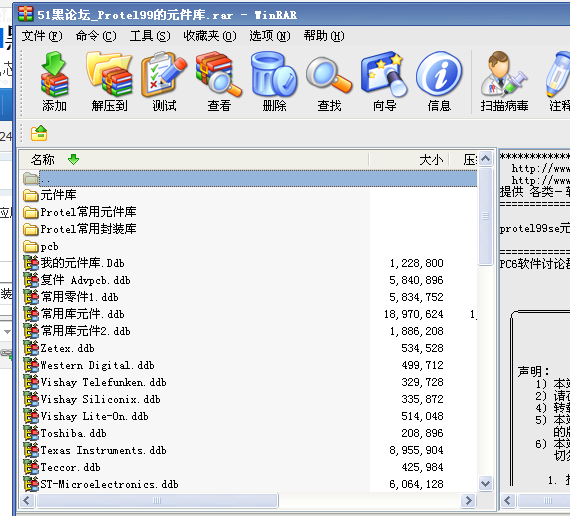Select the '..' parent folder row
Viewport: 570px width, 516px height.
[x=249, y=178]
